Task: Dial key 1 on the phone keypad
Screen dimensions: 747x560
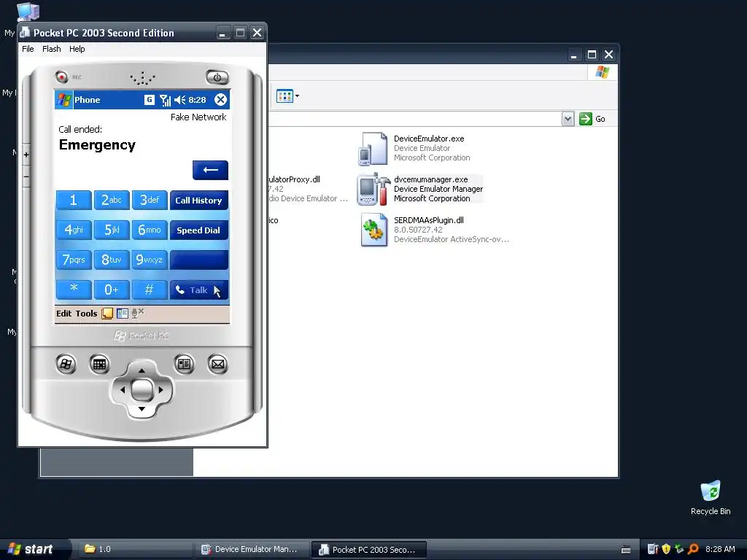Action: 74,200
